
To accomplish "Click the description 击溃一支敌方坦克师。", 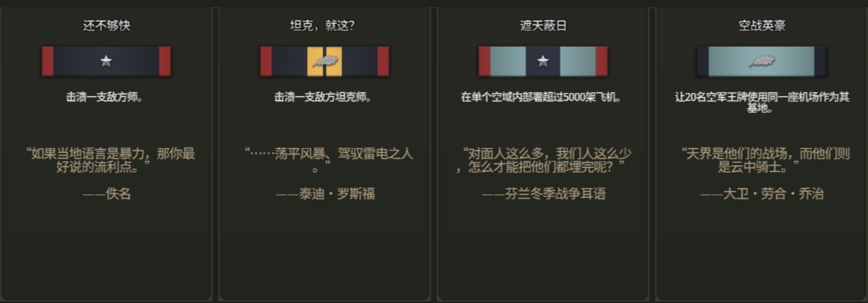I will (x=323, y=97).
